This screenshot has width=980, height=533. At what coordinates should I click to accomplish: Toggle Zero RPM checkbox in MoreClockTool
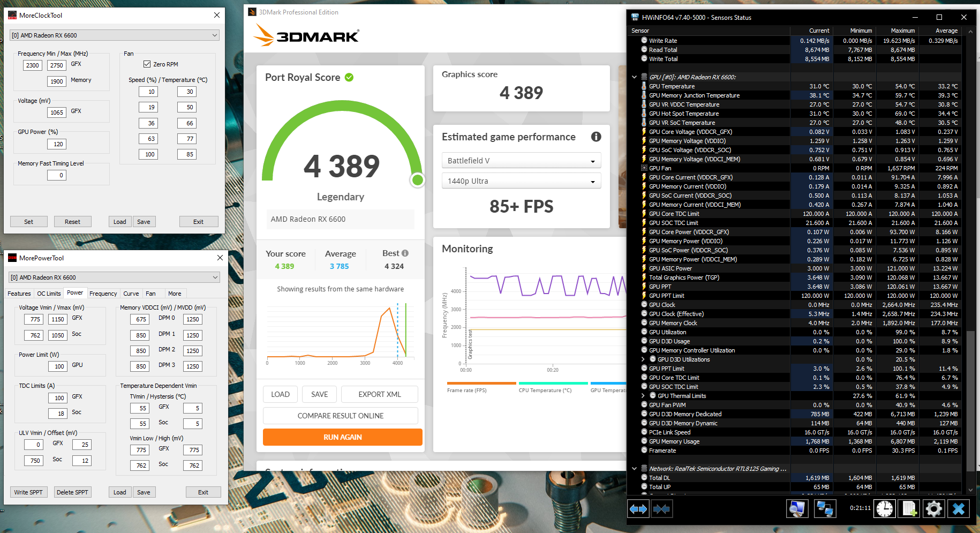(x=147, y=64)
